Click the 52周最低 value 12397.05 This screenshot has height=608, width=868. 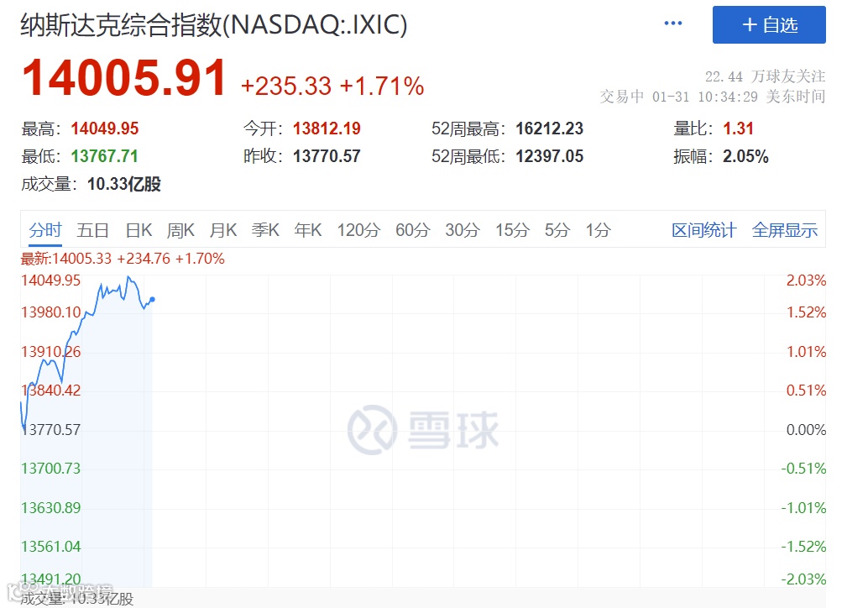(549, 156)
